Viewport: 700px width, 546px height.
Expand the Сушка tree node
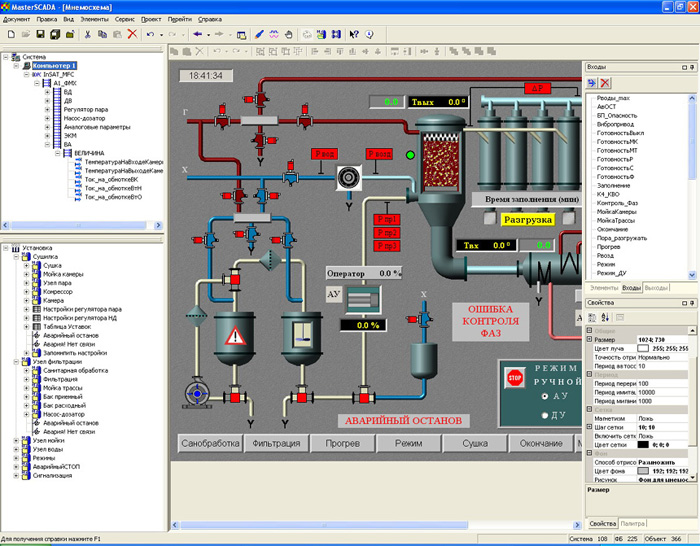[26, 266]
